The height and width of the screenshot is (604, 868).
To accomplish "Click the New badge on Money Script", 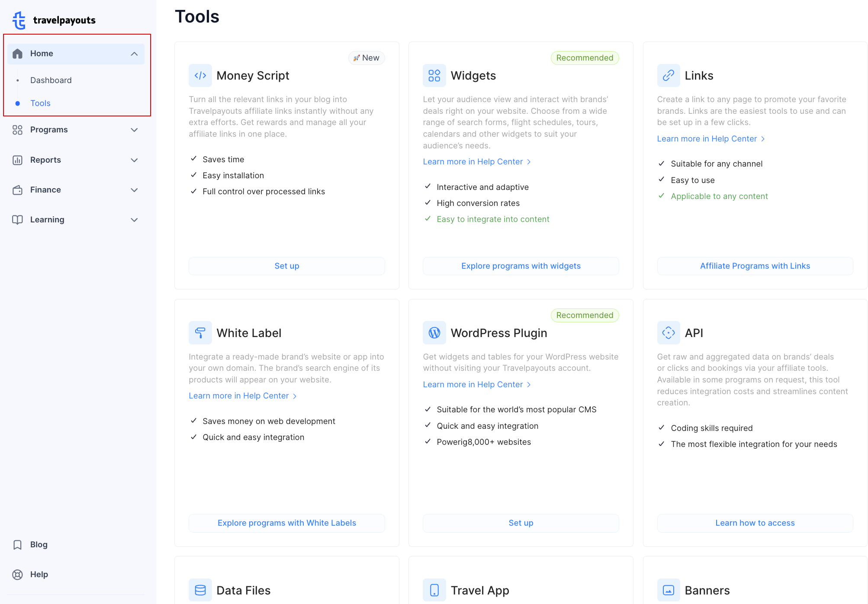I will 366,58.
